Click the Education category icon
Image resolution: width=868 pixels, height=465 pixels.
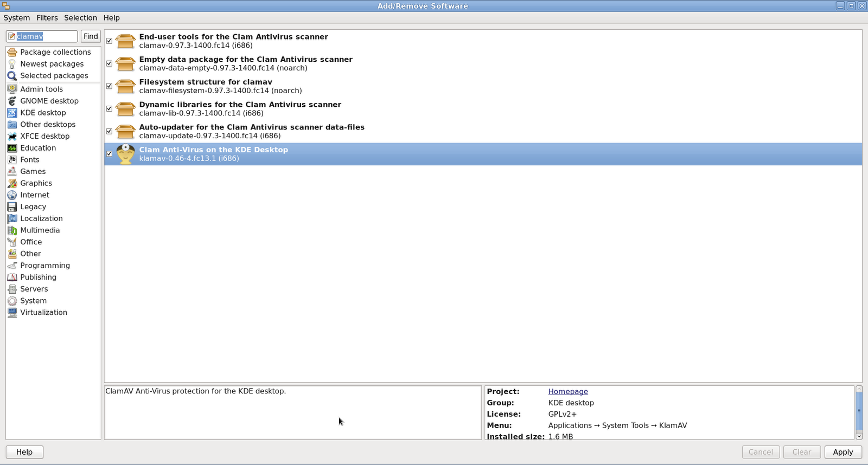point(12,148)
